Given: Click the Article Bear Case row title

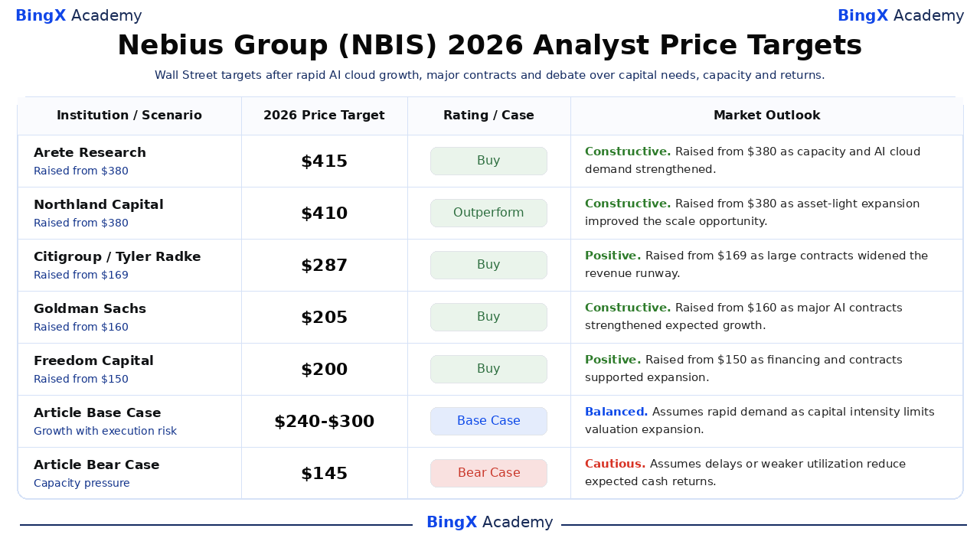Looking at the screenshot, I should point(96,465).
